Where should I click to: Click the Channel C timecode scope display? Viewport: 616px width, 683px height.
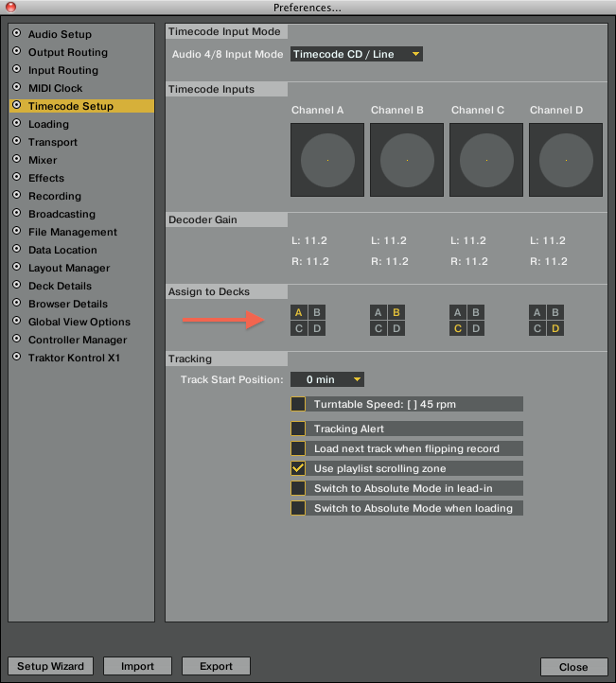point(485,160)
